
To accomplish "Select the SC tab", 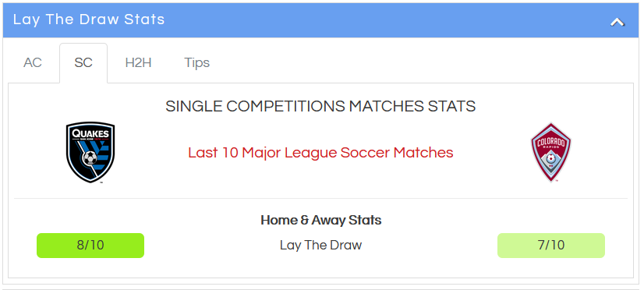I will coord(83,63).
